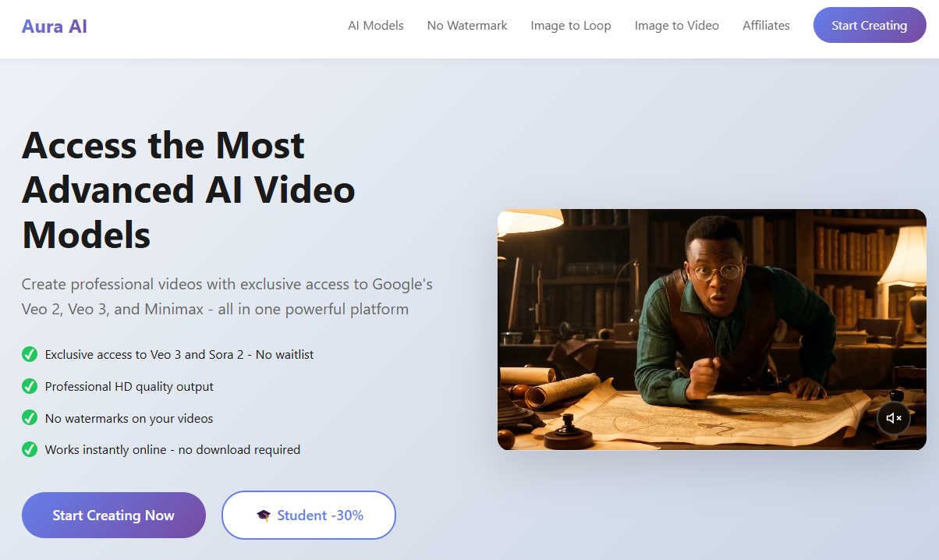The width and height of the screenshot is (939, 560).
Task: Open the AI Models menu item
Action: click(376, 25)
